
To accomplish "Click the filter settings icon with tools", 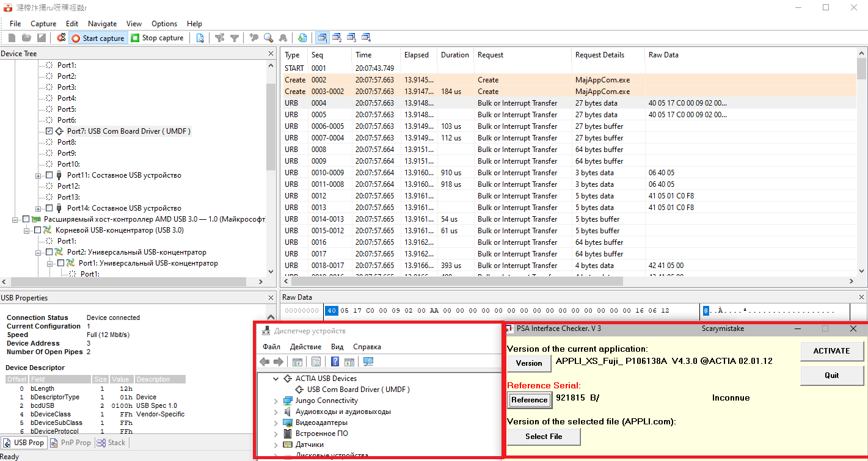I will coord(220,38).
